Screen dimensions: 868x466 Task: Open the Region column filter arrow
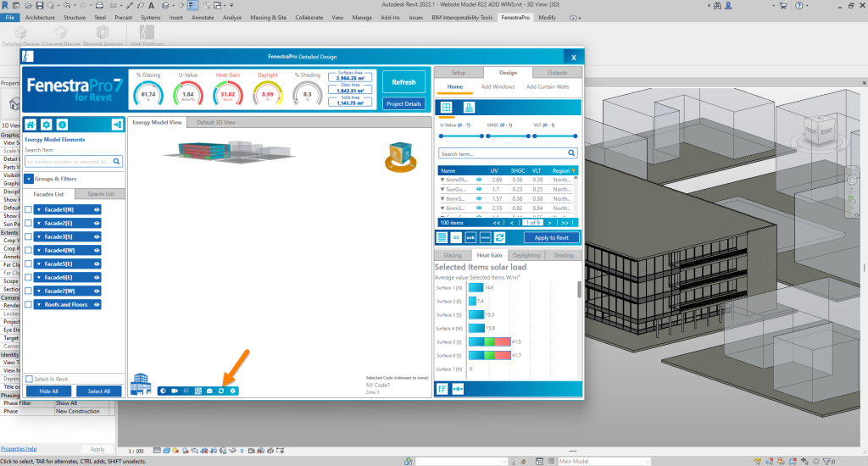click(574, 170)
